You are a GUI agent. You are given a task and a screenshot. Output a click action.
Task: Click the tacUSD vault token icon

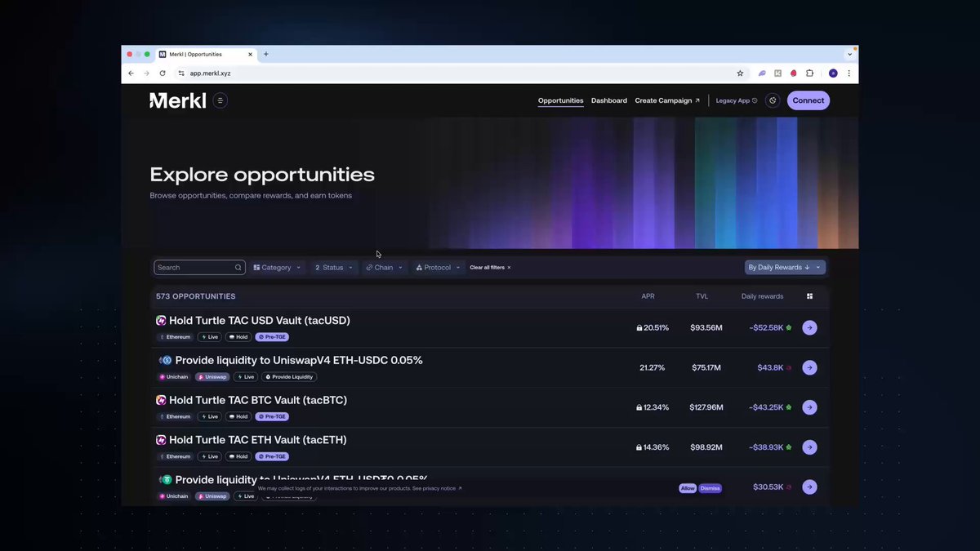coord(161,321)
